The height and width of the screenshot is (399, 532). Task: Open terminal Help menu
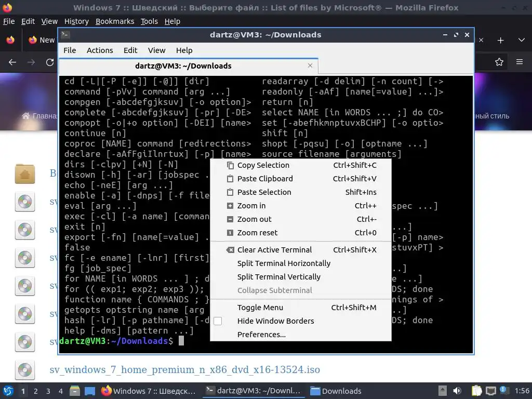184,50
